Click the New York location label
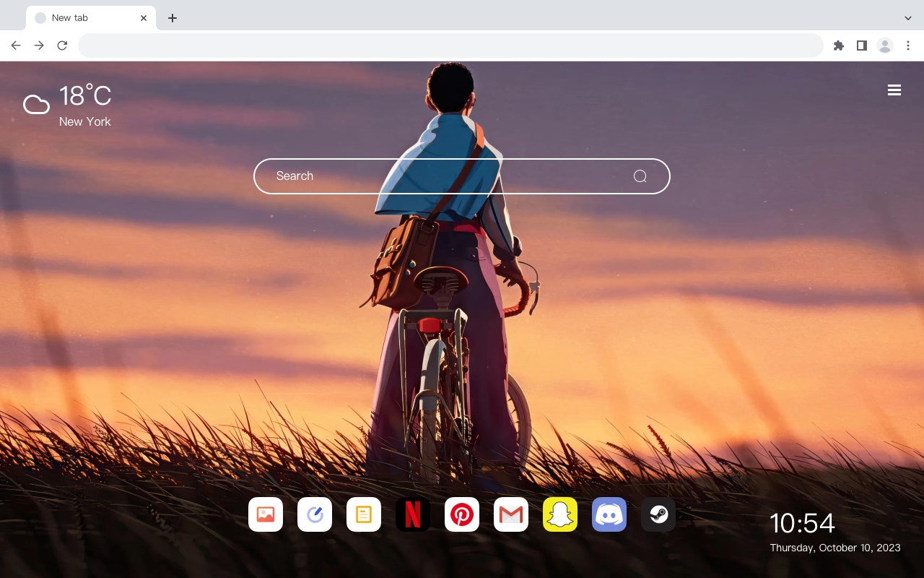This screenshot has height=578, width=924. (85, 121)
